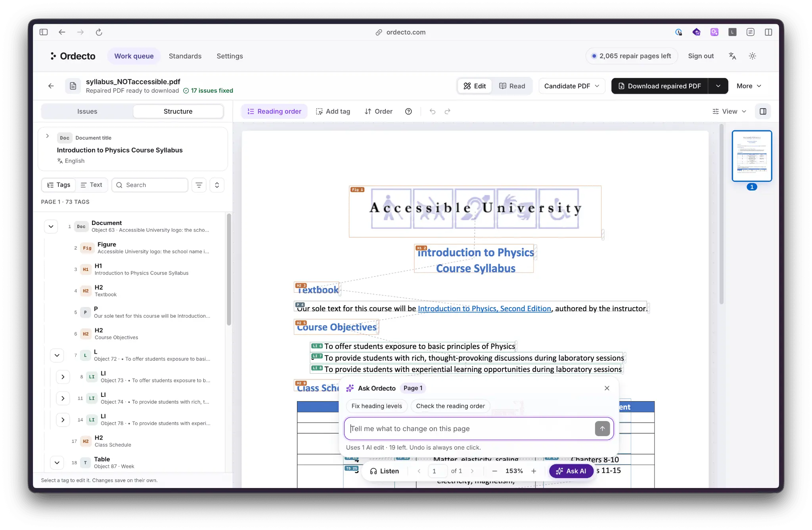Open the Candidate PDF dropdown

[571, 86]
